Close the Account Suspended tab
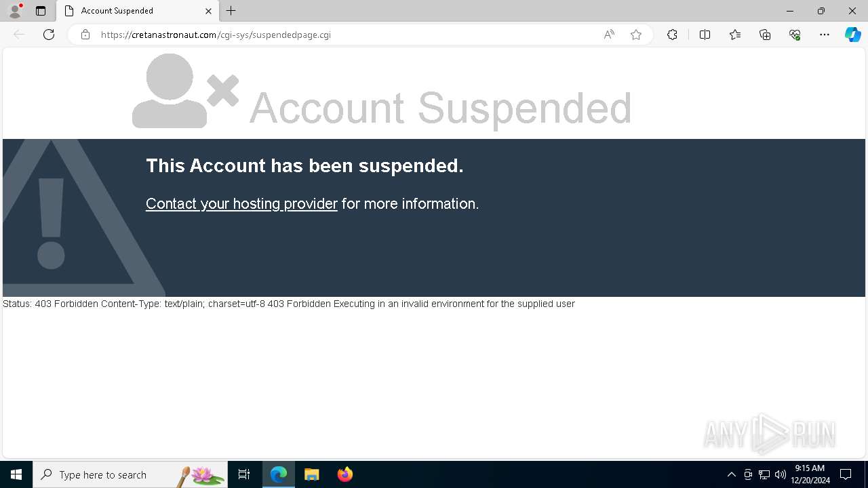 (x=208, y=11)
